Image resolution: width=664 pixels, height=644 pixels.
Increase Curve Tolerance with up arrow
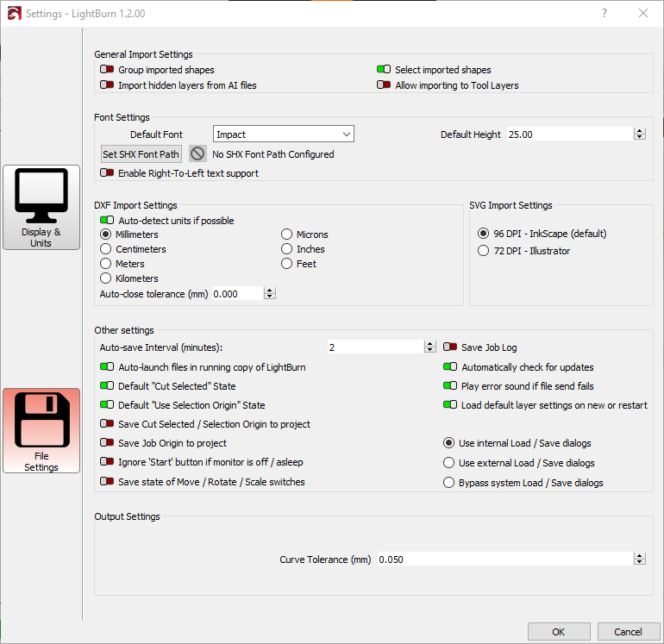click(x=640, y=556)
